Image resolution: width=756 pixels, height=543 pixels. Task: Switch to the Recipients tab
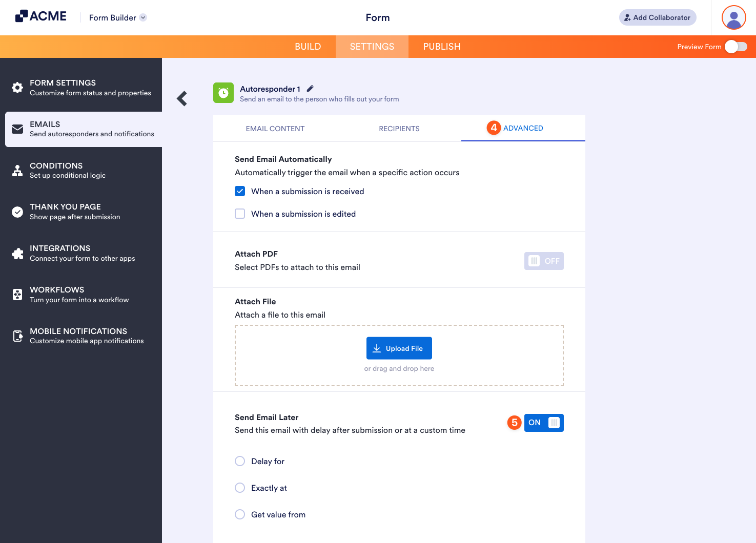click(x=399, y=129)
